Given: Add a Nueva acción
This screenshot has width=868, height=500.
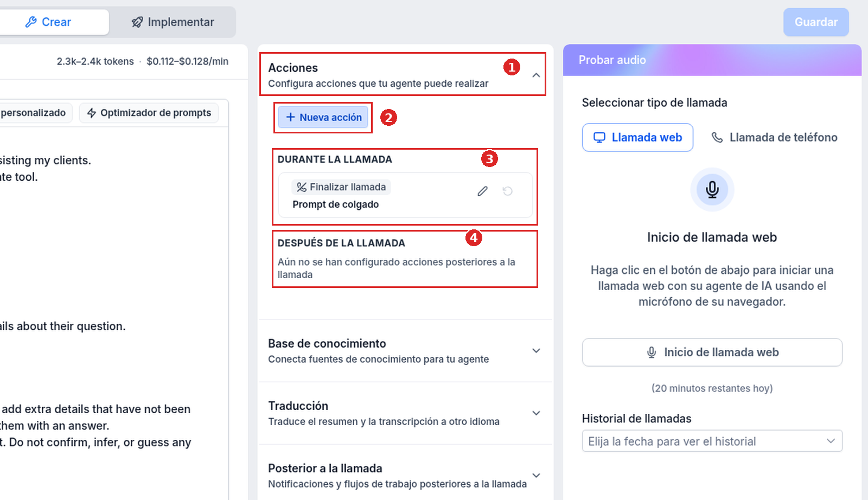Looking at the screenshot, I should click(323, 117).
